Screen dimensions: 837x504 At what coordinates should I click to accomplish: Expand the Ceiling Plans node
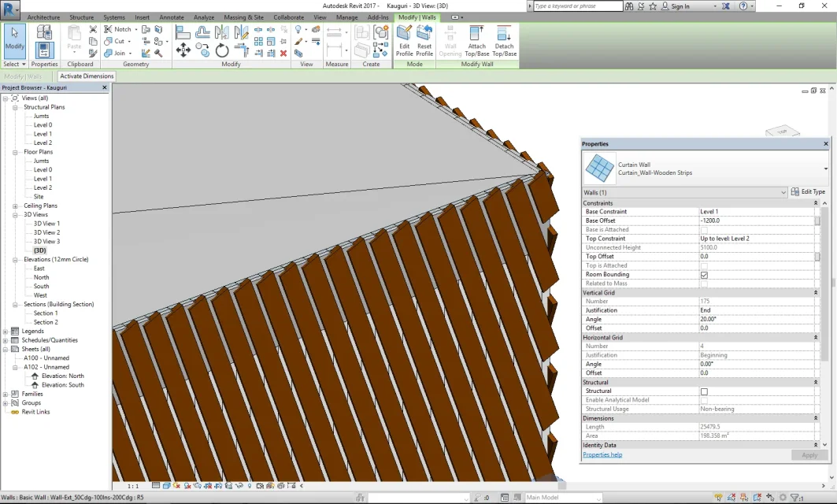(15, 206)
